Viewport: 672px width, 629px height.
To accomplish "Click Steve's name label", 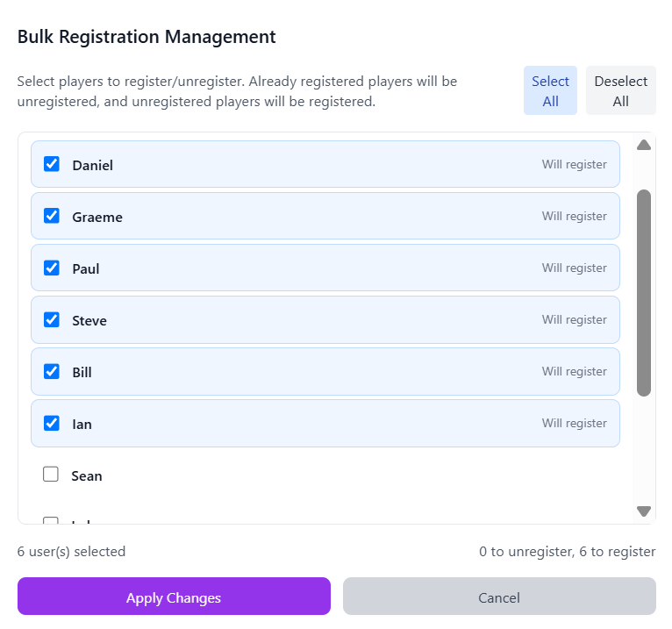I will click(x=89, y=320).
